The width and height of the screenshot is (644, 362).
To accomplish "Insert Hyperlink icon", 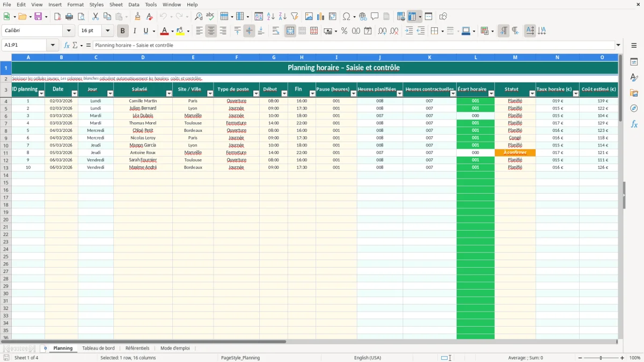I will tap(363, 17).
